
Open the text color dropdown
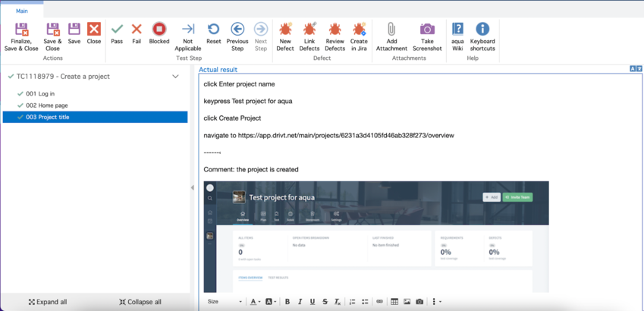pyautogui.click(x=255, y=302)
